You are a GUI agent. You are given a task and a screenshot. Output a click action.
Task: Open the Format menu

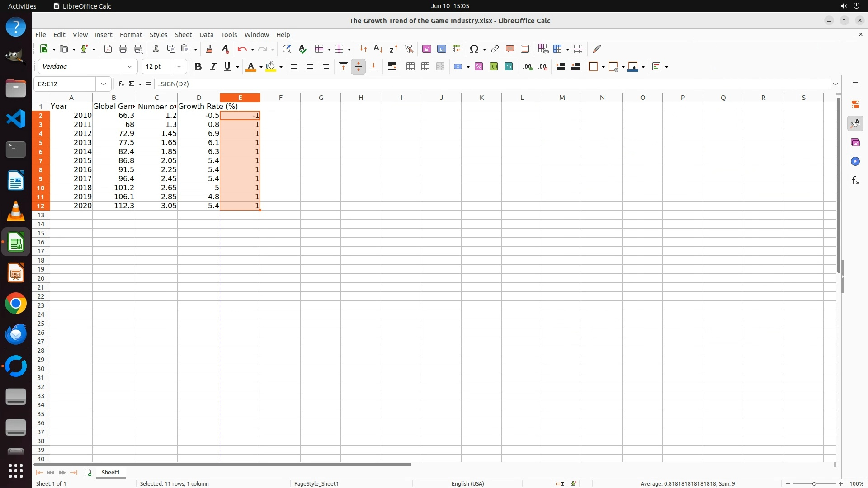click(131, 35)
